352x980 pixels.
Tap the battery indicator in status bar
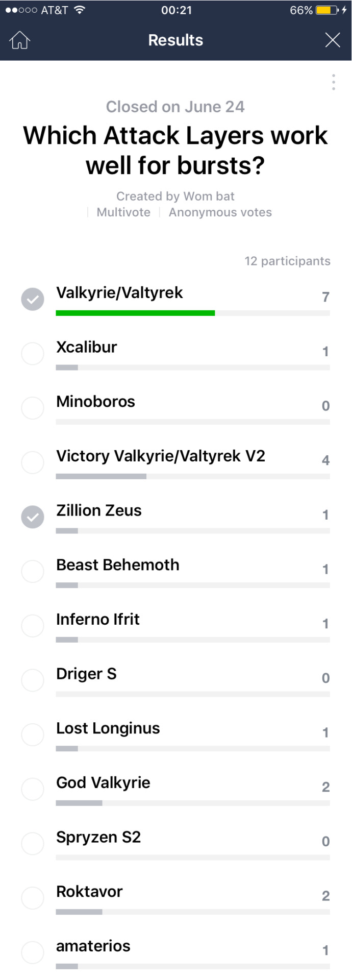pos(327,10)
